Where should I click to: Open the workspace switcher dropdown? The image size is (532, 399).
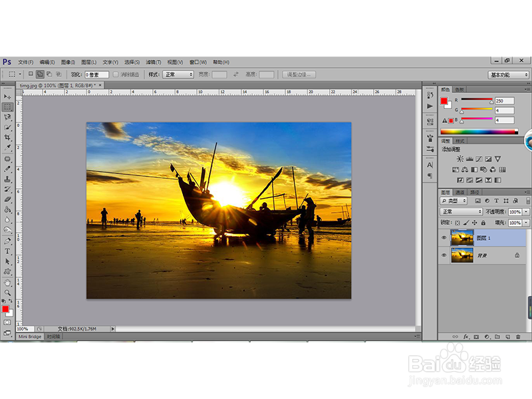(508, 74)
